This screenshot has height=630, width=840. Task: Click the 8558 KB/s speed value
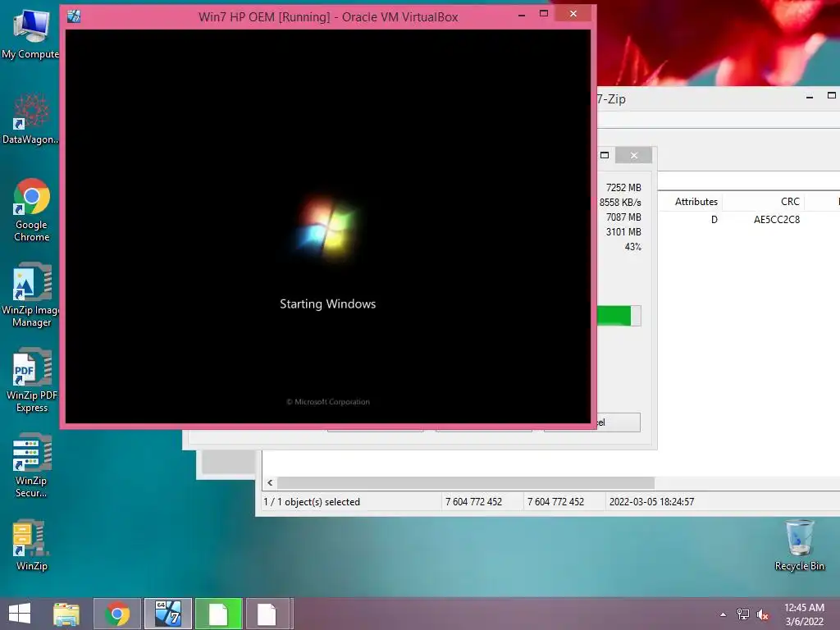pyautogui.click(x=620, y=203)
